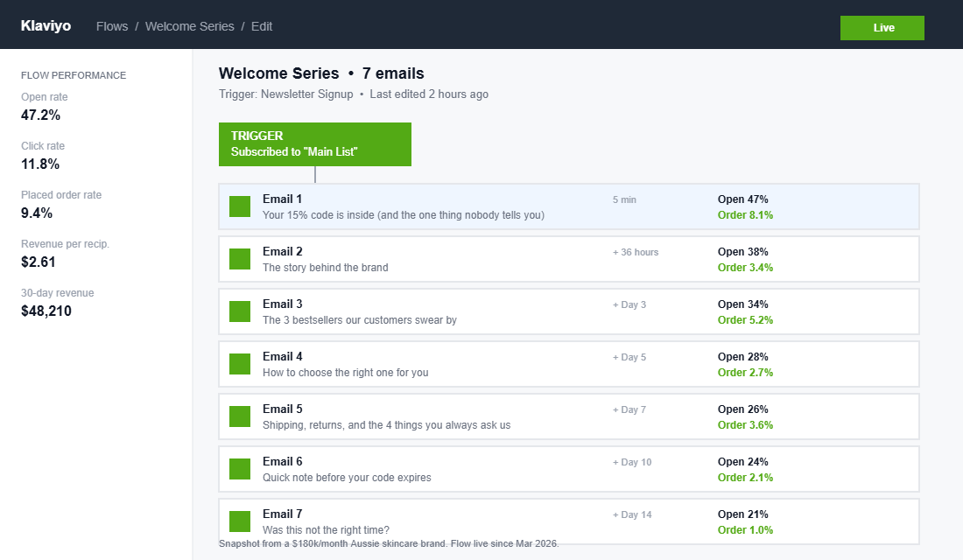
Task: Click Revenue per recip. value $2.61
Action: click(x=38, y=262)
